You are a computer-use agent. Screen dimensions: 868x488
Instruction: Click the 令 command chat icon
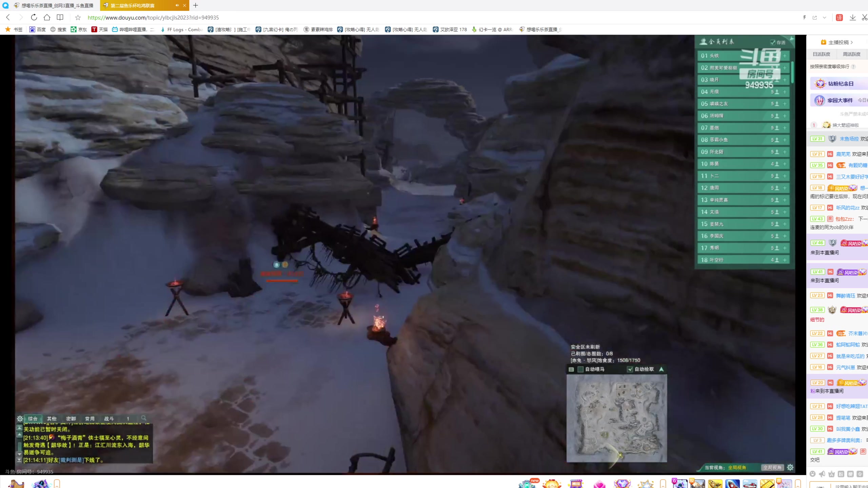860,474
